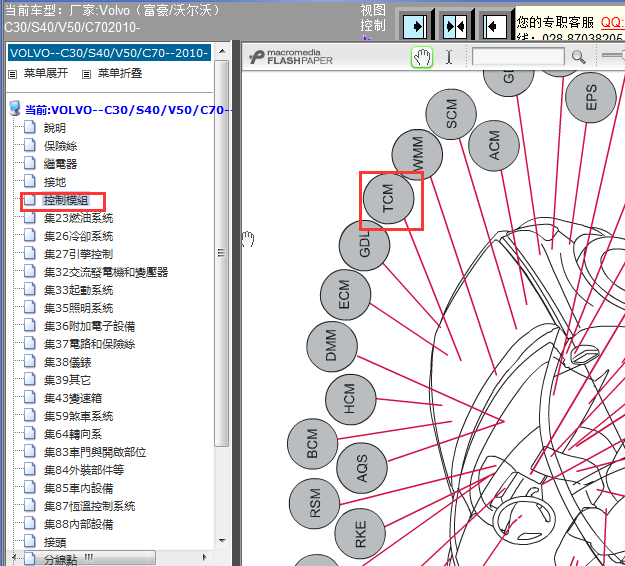Select the VOLVO--C30/S40/V50/C70--2010- header entry
The image size is (625, 566).
(109, 53)
